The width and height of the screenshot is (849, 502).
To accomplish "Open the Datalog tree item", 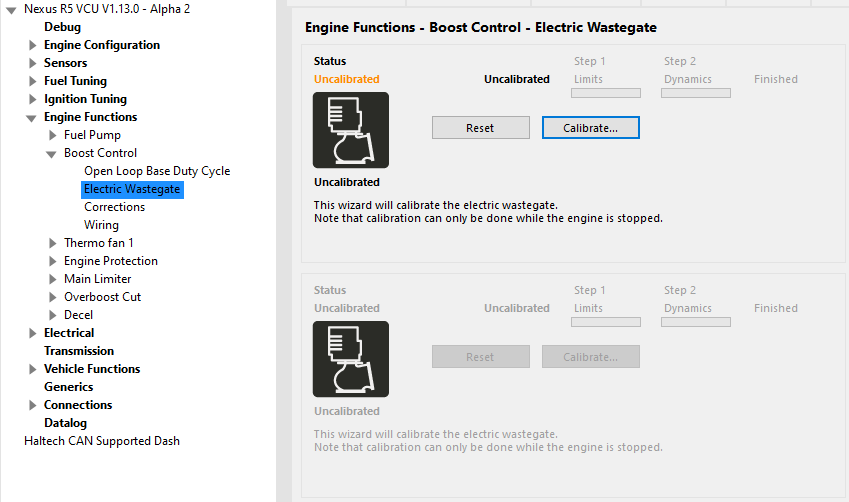I will (x=65, y=423).
